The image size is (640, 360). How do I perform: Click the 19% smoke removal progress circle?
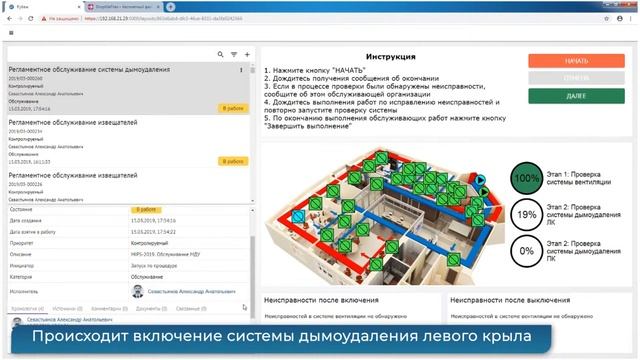[x=527, y=214]
